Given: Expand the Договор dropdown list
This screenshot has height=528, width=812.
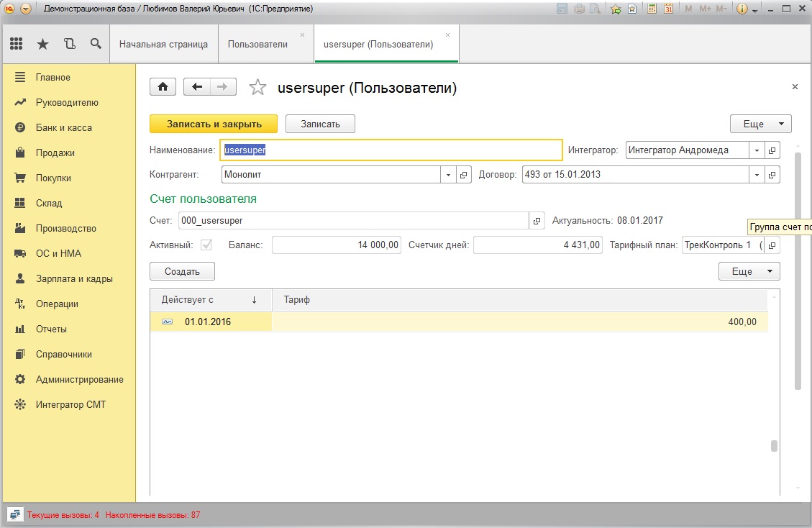Looking at the screenshot, I should (757, 175).
